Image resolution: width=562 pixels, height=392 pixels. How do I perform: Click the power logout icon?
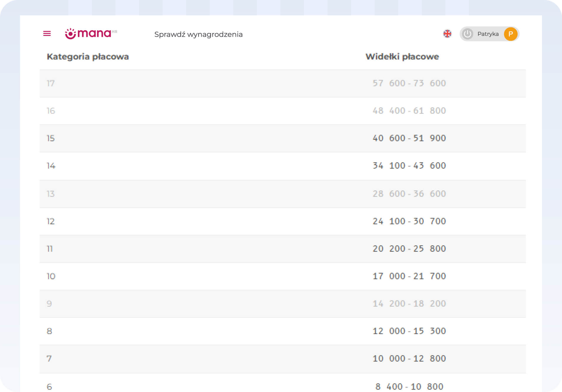(x=467, y=34)
